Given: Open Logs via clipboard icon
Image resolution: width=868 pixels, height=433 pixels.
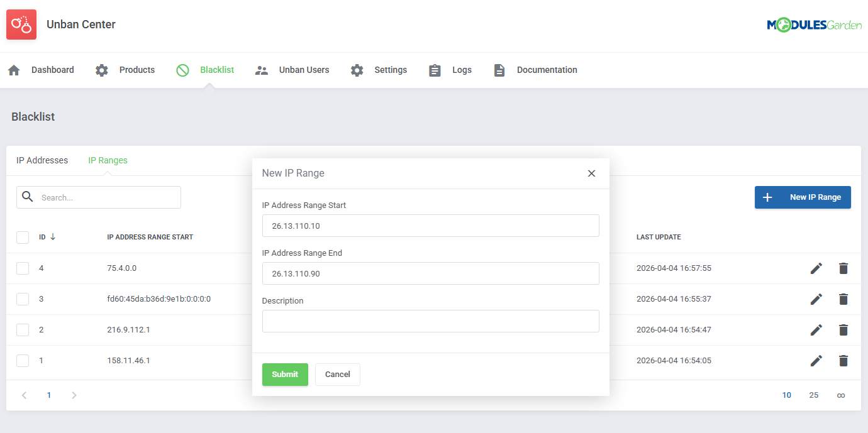Looking at the screenshot, I should (x=435, y=70).
